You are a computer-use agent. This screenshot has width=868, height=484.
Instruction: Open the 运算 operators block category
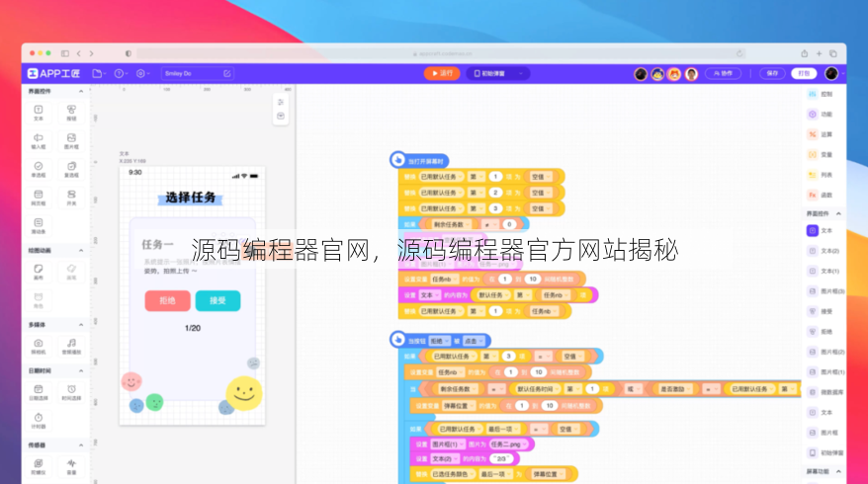click(821, 134)
